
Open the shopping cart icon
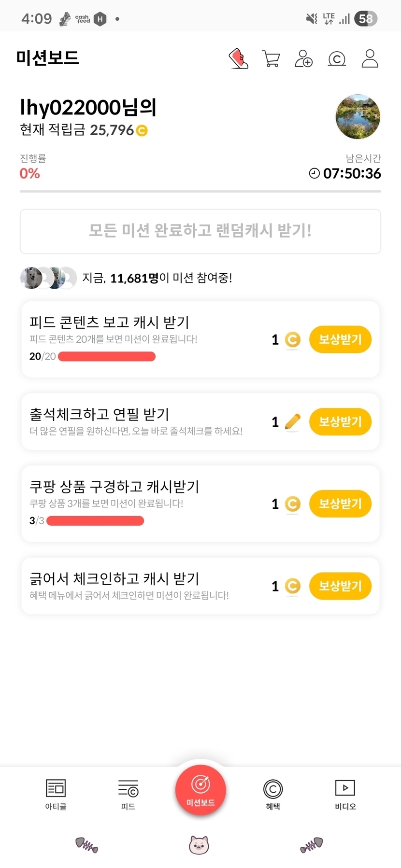point(271,59)
